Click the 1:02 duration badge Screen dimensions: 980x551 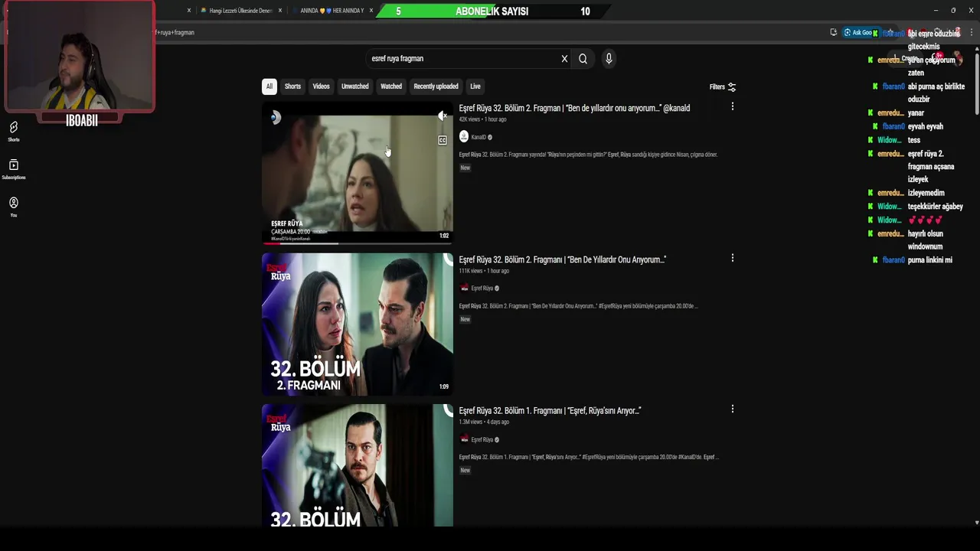click(444, 236)
